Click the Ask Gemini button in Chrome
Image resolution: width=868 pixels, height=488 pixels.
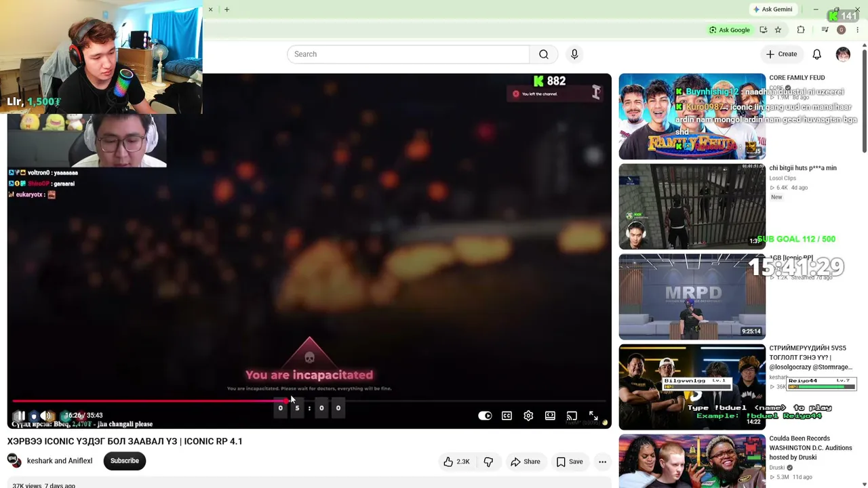click(772, 9)
